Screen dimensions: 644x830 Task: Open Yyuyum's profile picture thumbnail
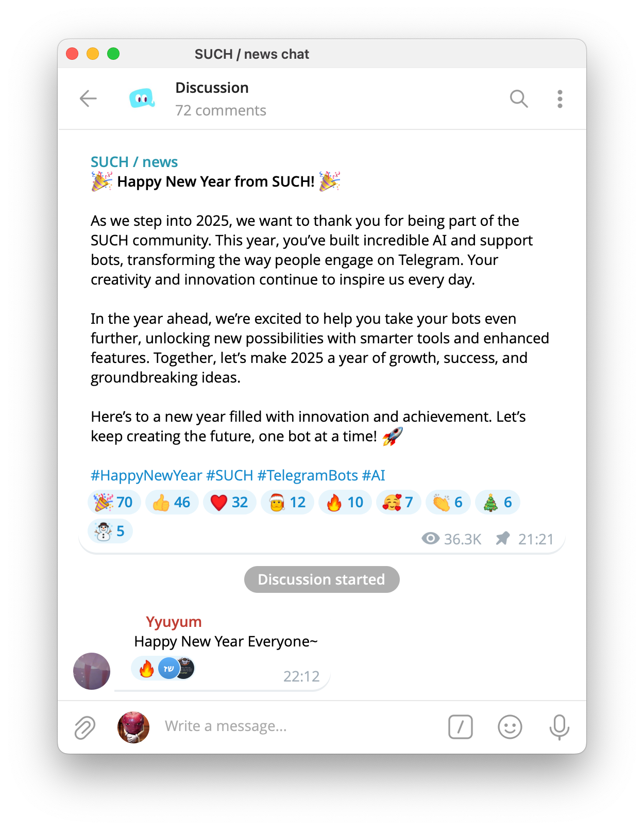click(92, 671)
